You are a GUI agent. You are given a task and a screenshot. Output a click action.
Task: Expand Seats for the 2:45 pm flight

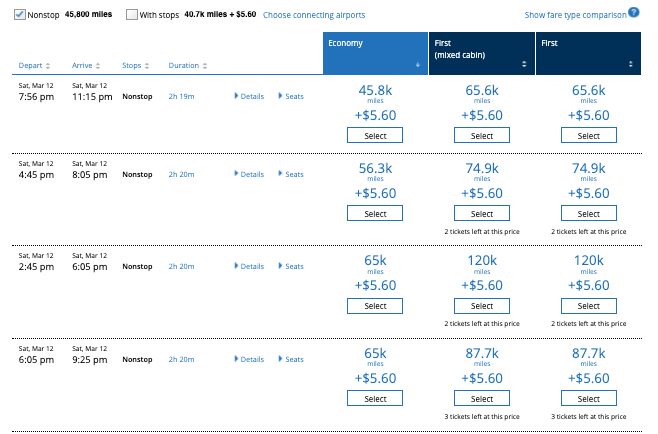(290, 266)
